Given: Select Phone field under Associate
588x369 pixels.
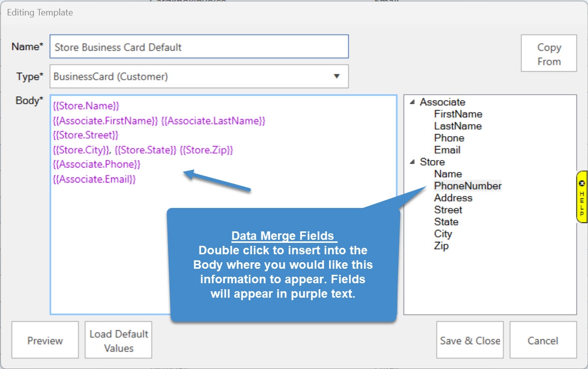Looking at the screenshot, I should (x=449, y=138).
